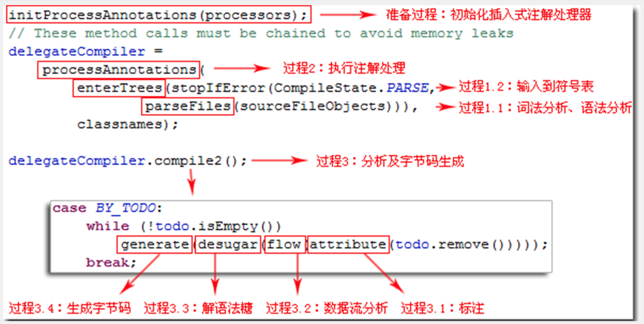The width and height of the screenshot is (644, 324).
Task: Click the 过程3.2：数据流分析 label
Action: tap(327, 308)
